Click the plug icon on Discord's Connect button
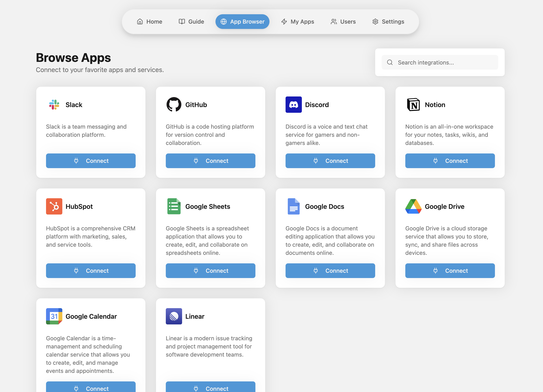Screen dimensions: 543x392 click(315, 161)
